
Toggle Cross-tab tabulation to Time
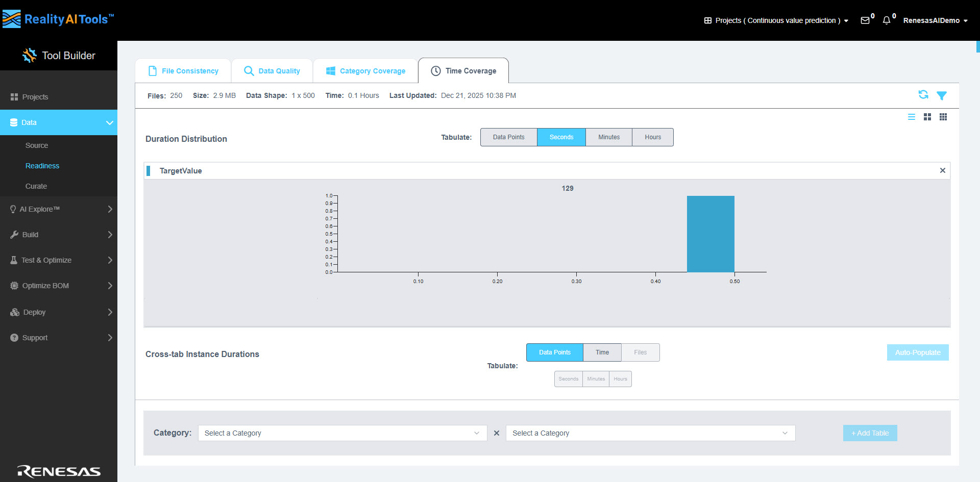click(x=602, y=352)
